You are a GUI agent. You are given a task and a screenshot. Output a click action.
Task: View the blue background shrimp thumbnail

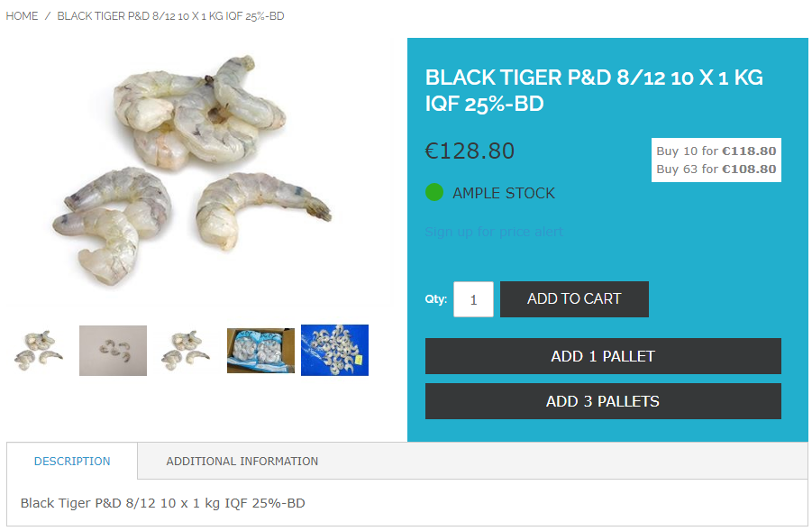[x=334, y=350]
